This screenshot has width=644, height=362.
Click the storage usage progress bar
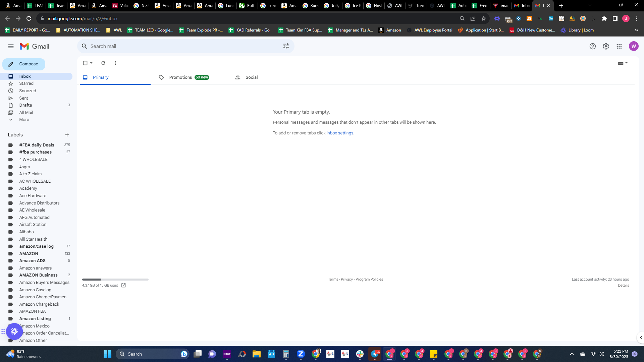pos(115,280)
